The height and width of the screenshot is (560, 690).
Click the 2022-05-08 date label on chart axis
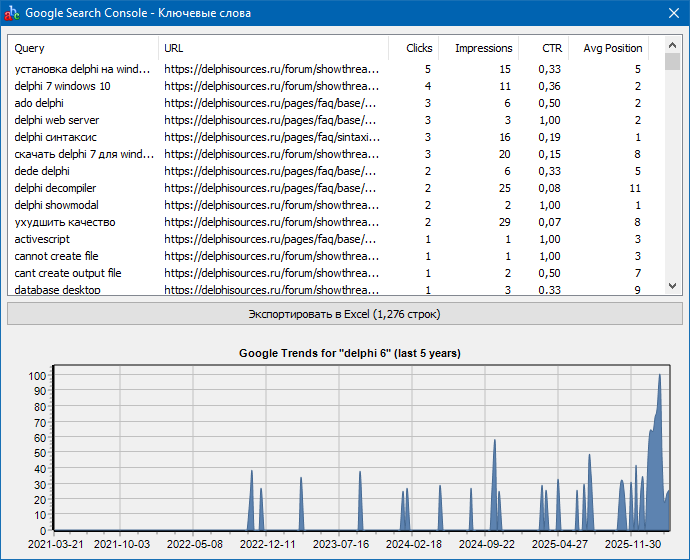(195, 544)
